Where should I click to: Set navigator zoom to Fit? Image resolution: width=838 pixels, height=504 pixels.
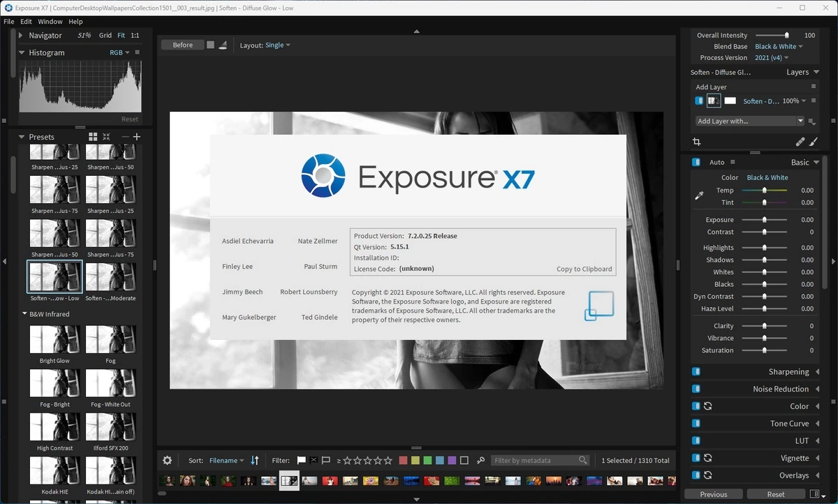pos(122,35)
